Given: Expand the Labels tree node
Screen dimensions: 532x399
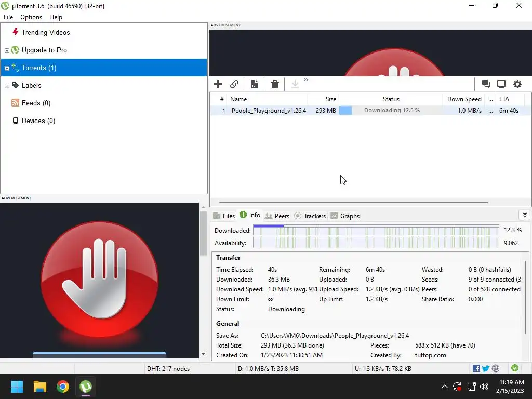Looking at the screenshot, I should click(x=7, y=86).
